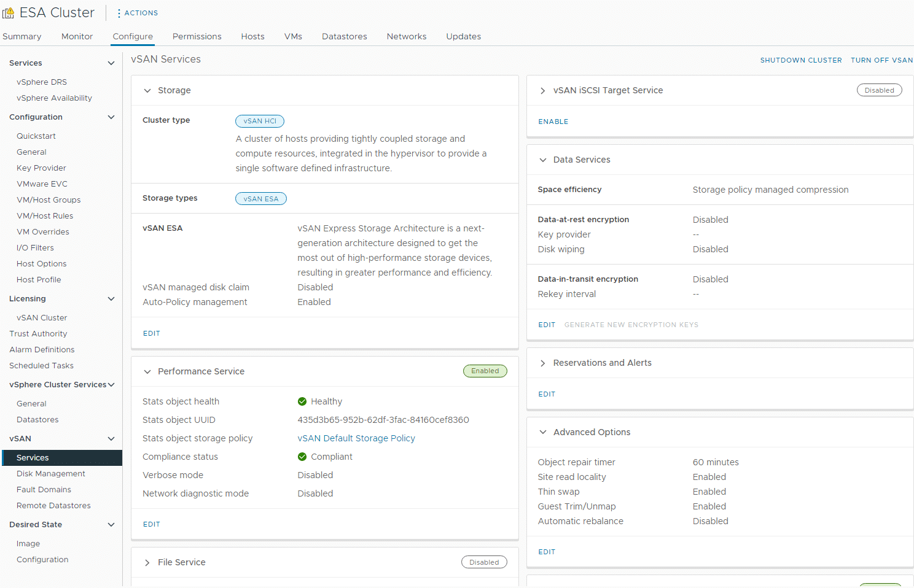This screenshot has width=914, height=588.
Task: Click the vSAN HCI cluster type badge
Action: click(x=260, y=121)
